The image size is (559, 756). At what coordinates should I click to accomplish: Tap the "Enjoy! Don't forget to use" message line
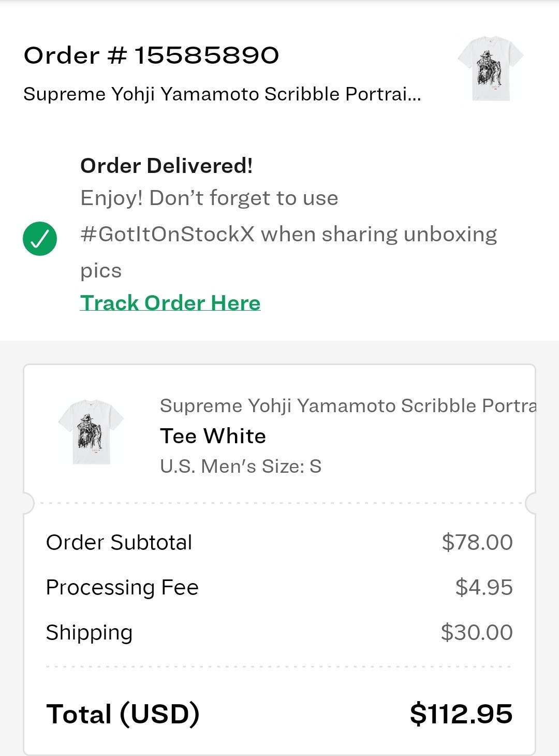click(x=209, y=198)
